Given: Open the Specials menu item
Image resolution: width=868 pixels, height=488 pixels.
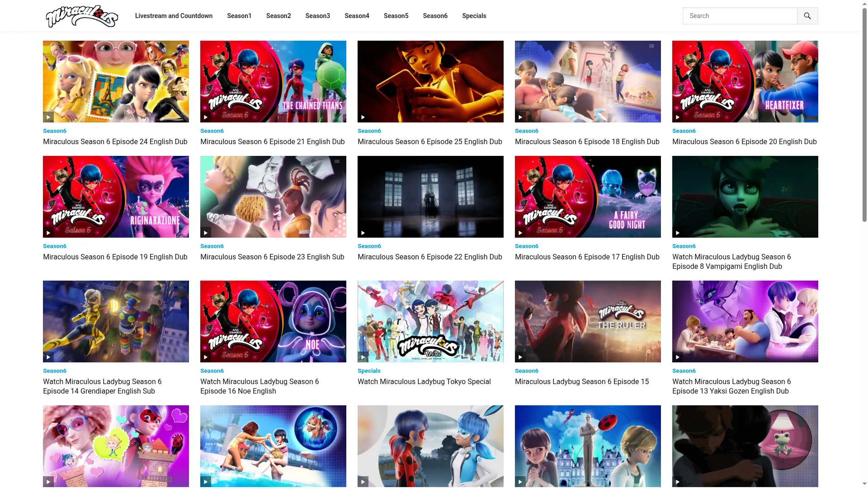Looking at the screenshot, I should (474, 16).
